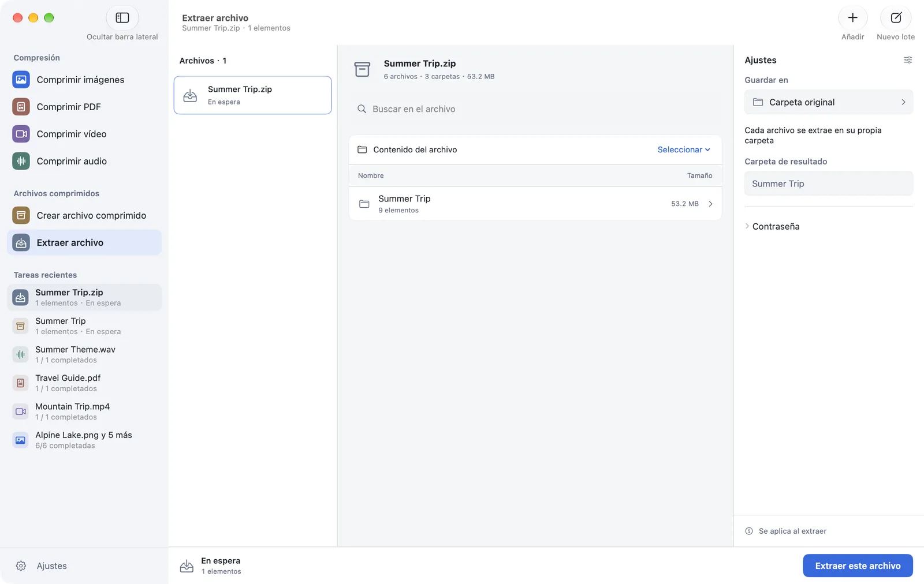Open recent task Alpine Lake.png y 5 más
The width and height of the screenshot is (924, 584).
pos(84,440)
